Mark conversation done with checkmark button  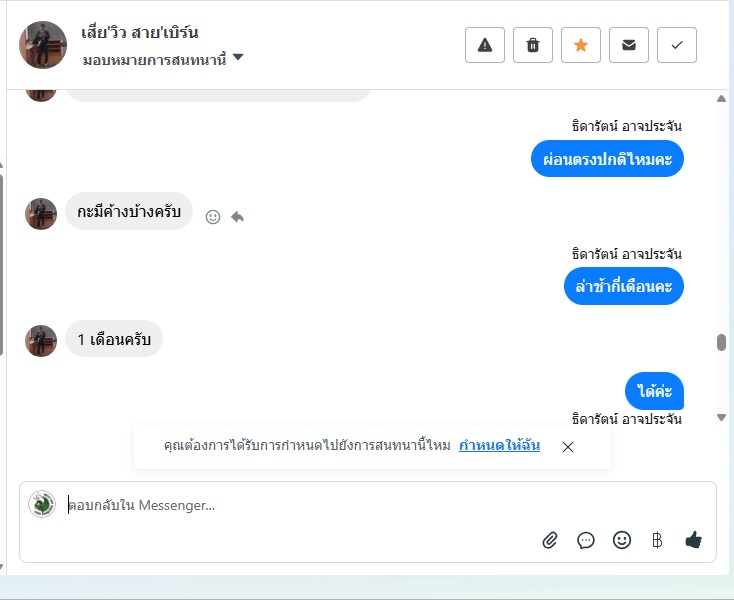click(676, 45)
